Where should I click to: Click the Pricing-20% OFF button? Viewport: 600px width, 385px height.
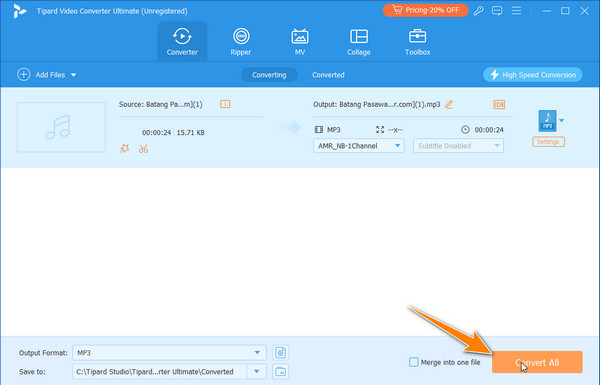click(x=426, y=10)
